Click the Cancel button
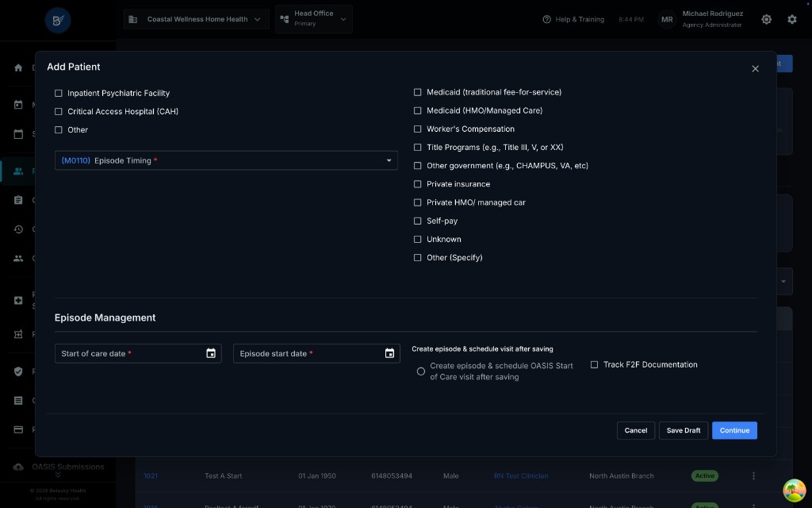The image size is (812, 508). pos(636,431)
